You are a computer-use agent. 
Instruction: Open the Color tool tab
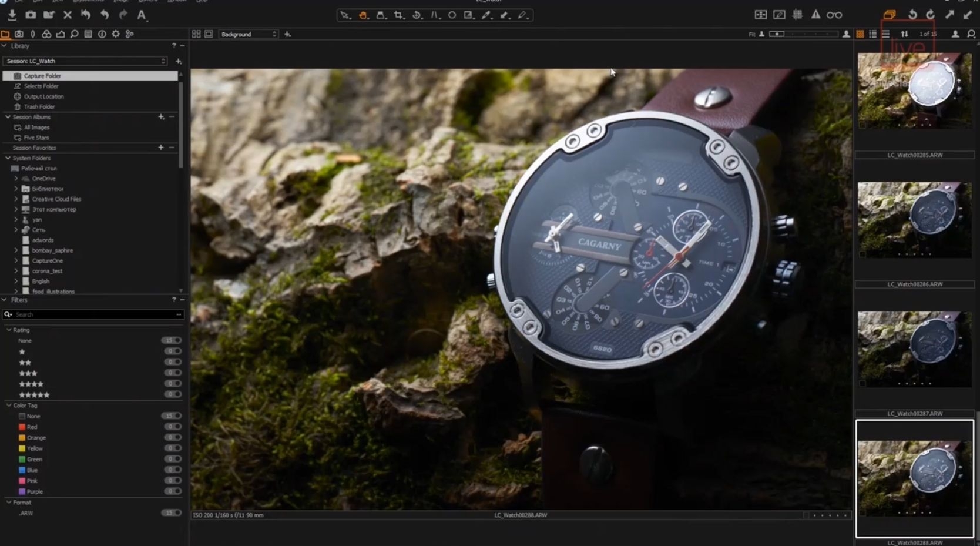coord(46,34)
